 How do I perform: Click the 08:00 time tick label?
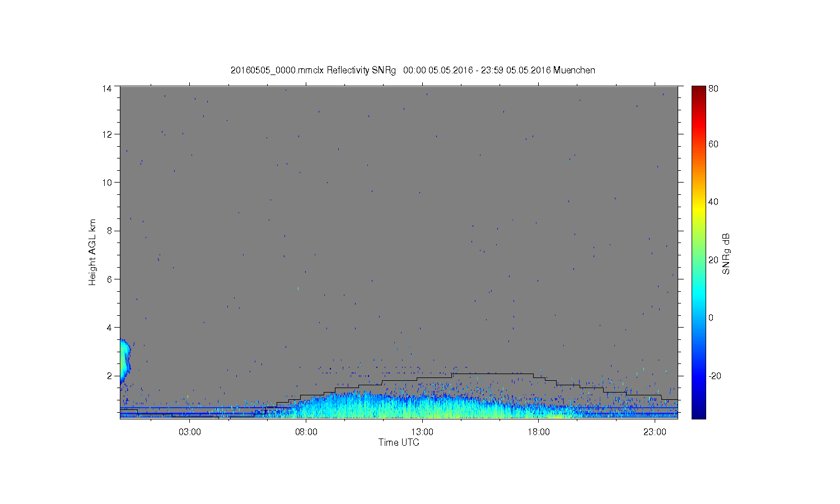pos(306,432)
